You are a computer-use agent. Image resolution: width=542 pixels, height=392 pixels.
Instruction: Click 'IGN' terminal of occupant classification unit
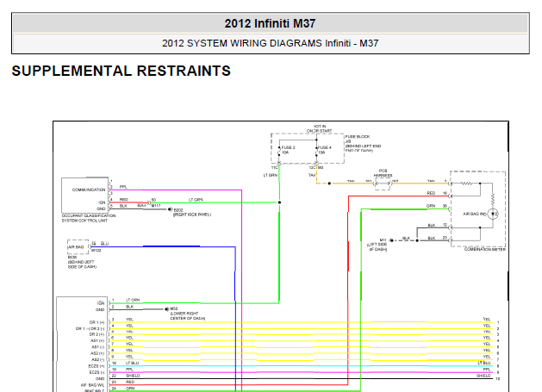point(102,202)
